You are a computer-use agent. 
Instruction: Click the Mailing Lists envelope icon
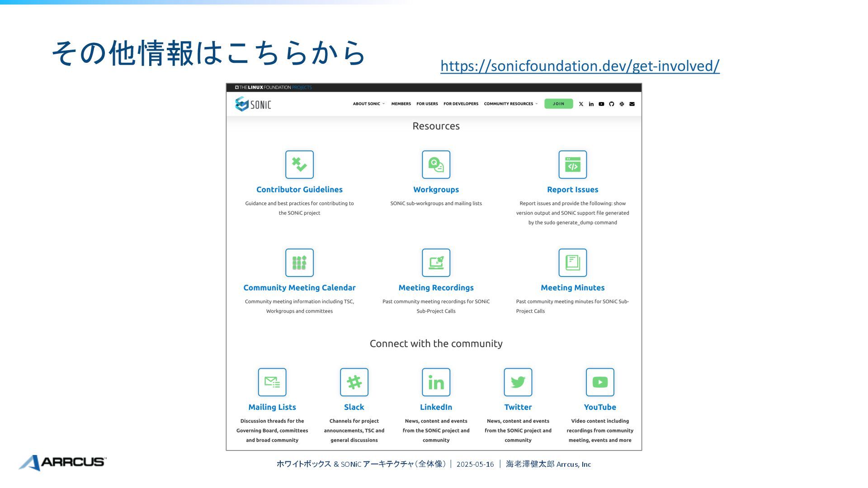272,382
